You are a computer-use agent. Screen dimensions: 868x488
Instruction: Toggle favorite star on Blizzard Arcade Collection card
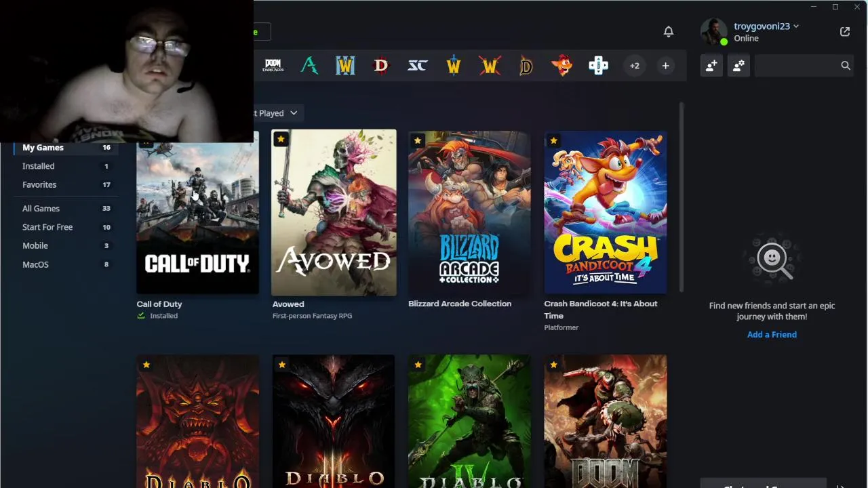pyautogui.click(x=418, y=141)
